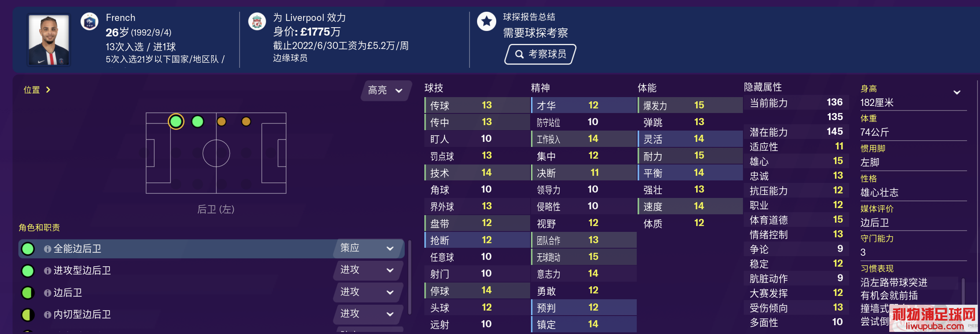Click the France national team badge icon

point(89,22)
